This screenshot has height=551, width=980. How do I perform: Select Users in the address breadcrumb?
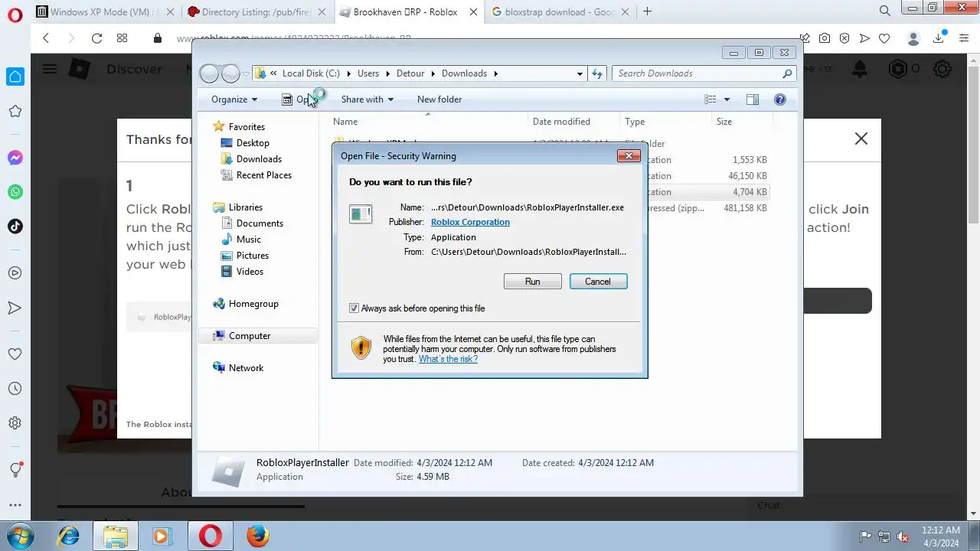click(x=368, y=73)
